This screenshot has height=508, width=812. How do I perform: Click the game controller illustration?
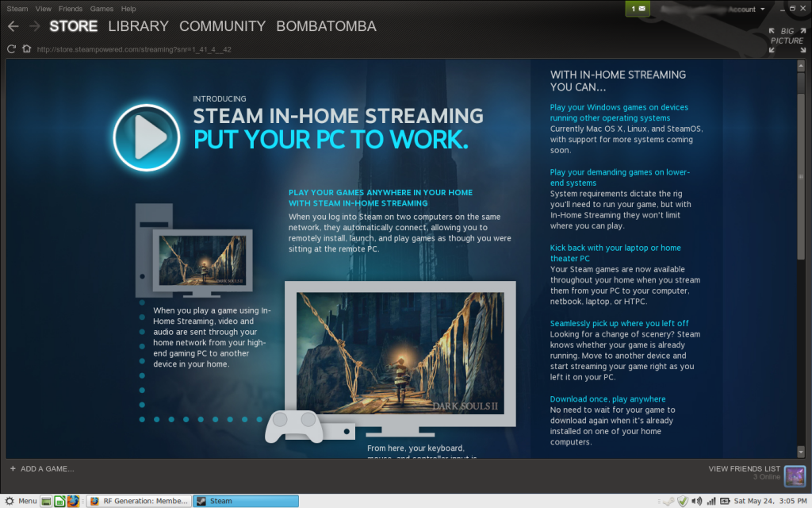pyautogui.click(x=294, y=426)
